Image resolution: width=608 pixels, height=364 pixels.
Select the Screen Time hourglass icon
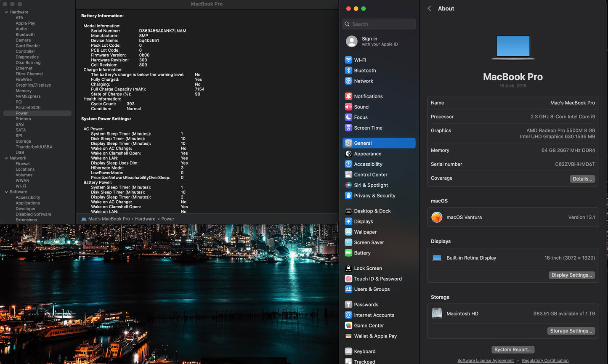pyautogui.click(x=348, y=128)
